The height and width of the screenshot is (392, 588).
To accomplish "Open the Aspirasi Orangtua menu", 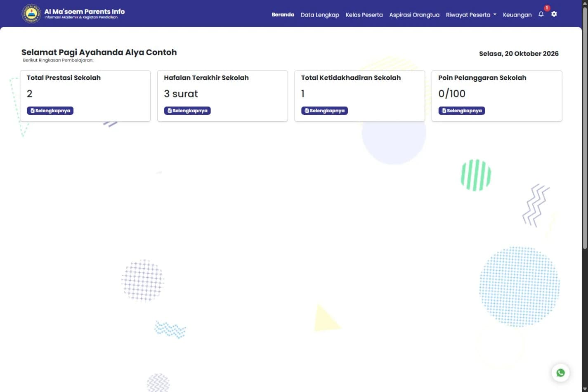I will (x=414, y=15).
